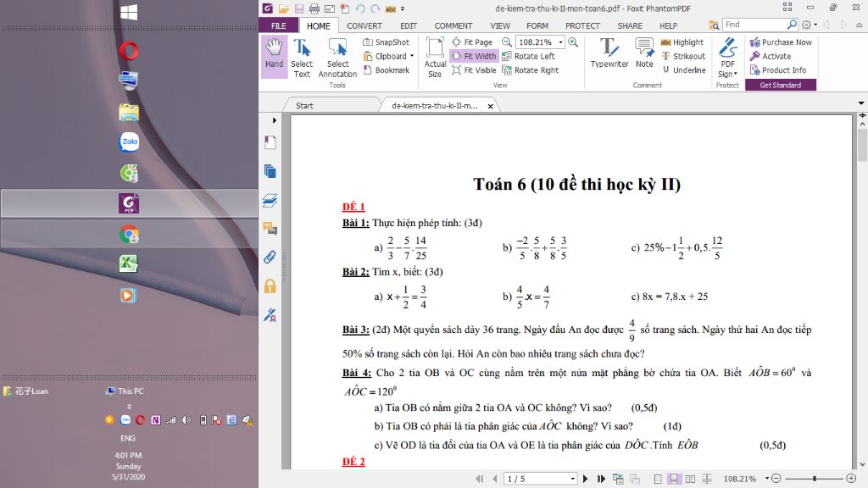Switch to single page view

click(658, 479)
